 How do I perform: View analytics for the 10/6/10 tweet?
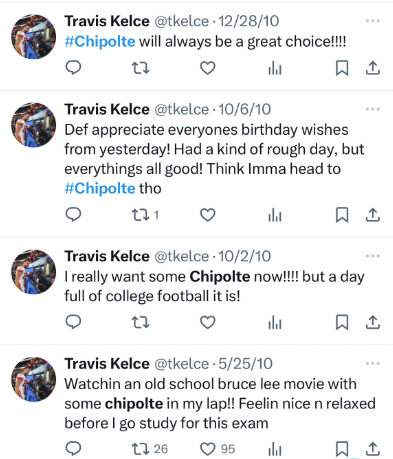tap(275, 215)
